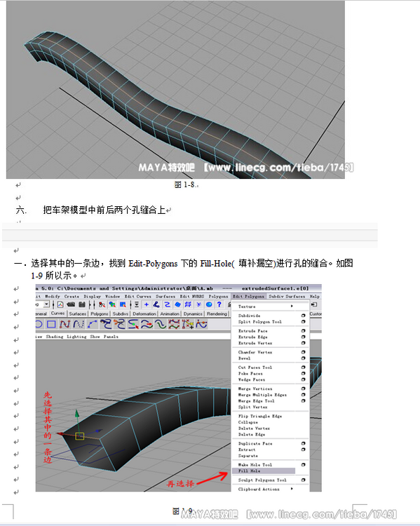Click the plus handles selection mask icon
The width and height of the screenshot is (420, 526).
click(x=147, y=304)
